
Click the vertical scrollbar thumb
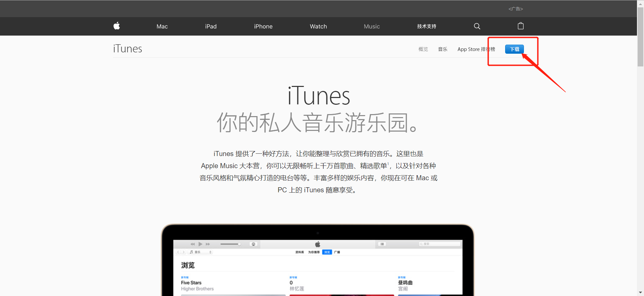point(641,37)
